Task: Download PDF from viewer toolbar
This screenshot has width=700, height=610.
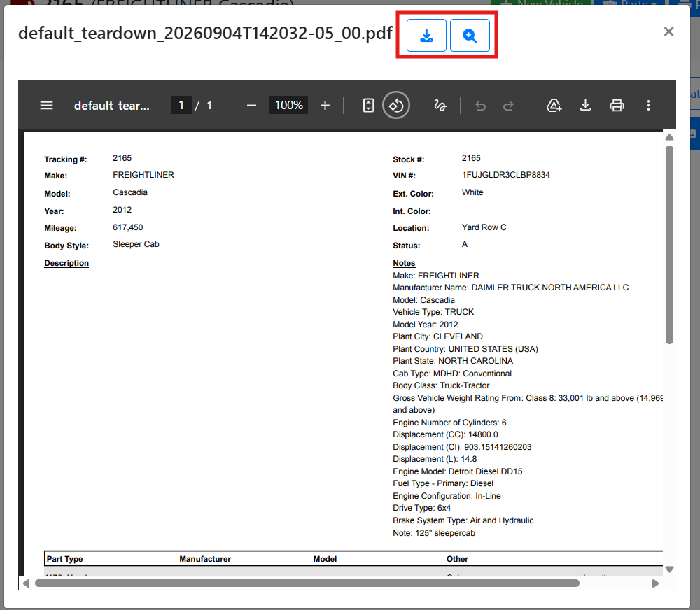Action: click(585, 106)
